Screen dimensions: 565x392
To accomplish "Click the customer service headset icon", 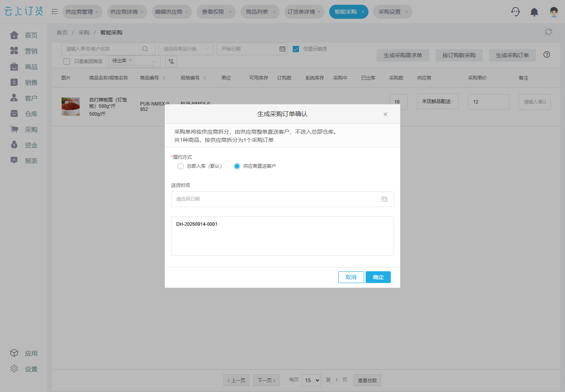I will pos(516,12).
